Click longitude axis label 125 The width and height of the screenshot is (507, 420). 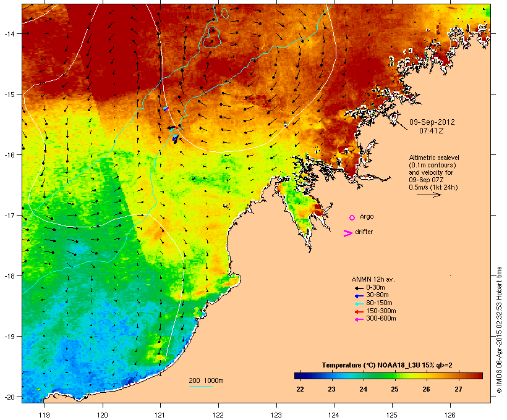click(x=392, y=415)
